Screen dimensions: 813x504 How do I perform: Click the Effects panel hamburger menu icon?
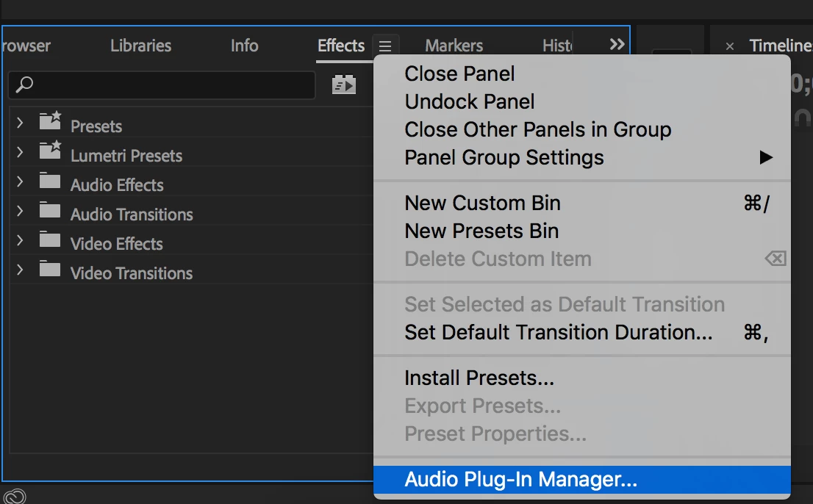tap(386, 46)
